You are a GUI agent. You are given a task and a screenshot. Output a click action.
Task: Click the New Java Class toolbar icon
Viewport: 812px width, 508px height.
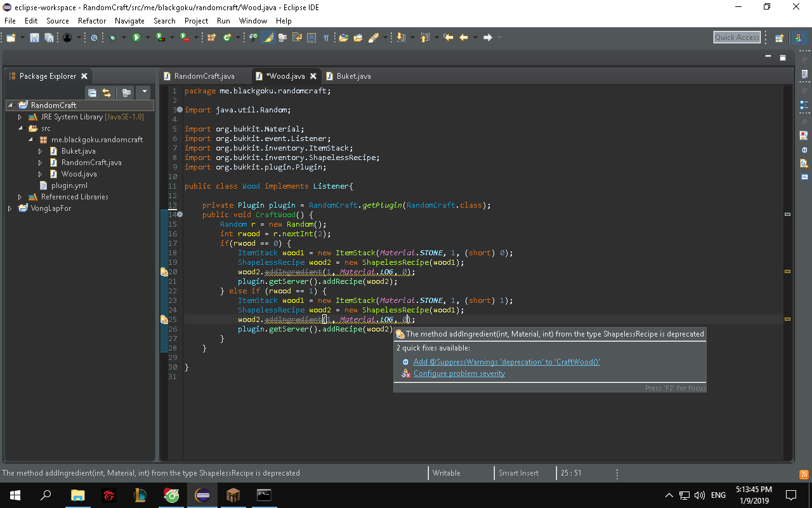pyautogui.click(x=228, y=38)
